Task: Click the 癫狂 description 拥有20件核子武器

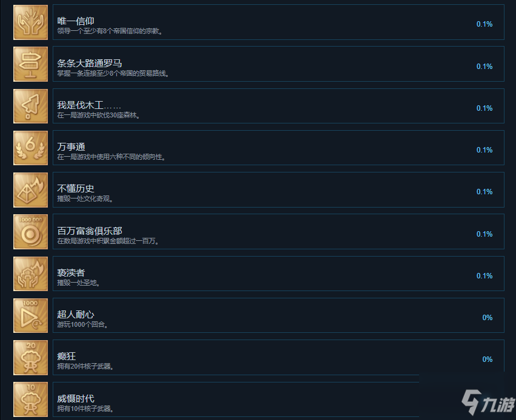Action: (85, 366)
